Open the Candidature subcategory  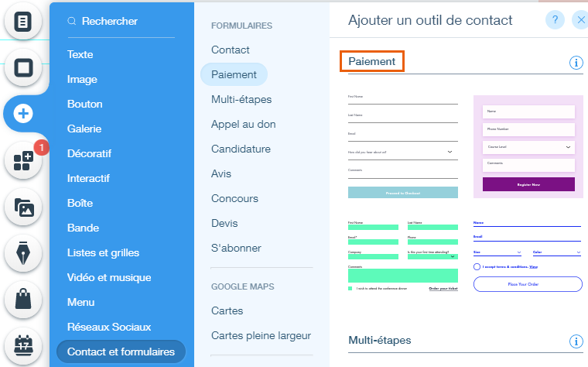(241, 149)
